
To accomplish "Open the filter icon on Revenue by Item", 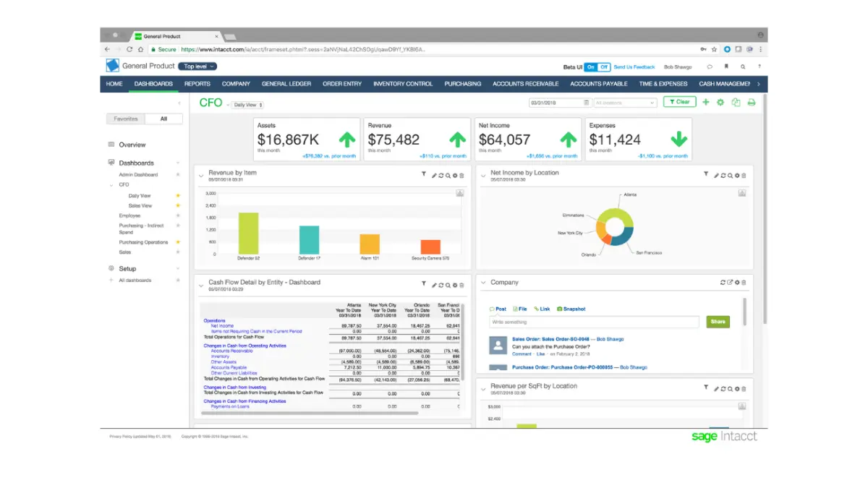I will point(425,174).
